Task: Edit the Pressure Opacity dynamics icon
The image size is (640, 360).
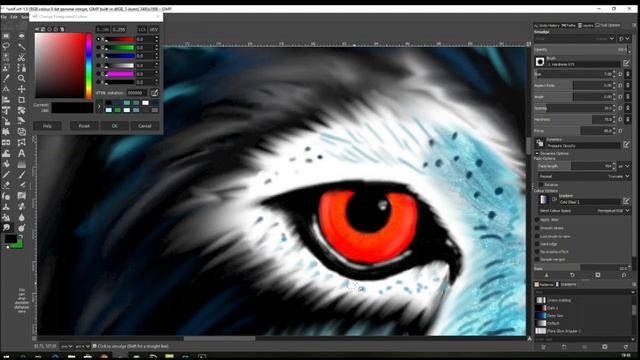Action: pyautogui.click(x=627, y=144)
